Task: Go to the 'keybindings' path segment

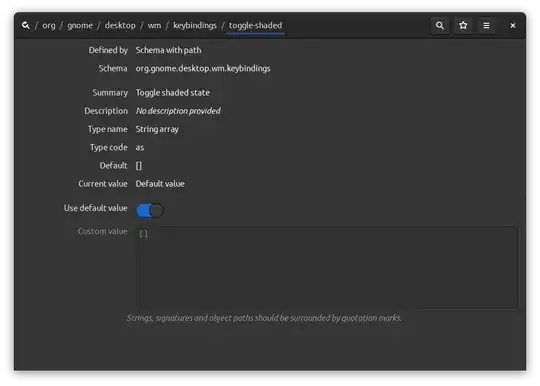Action: click(x=195, y=25)
